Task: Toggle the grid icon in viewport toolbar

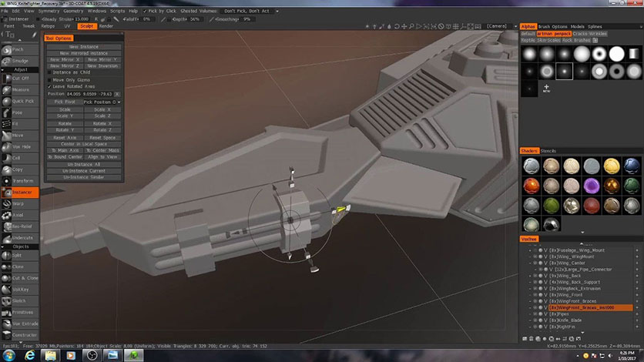Action: pos(455,26)
